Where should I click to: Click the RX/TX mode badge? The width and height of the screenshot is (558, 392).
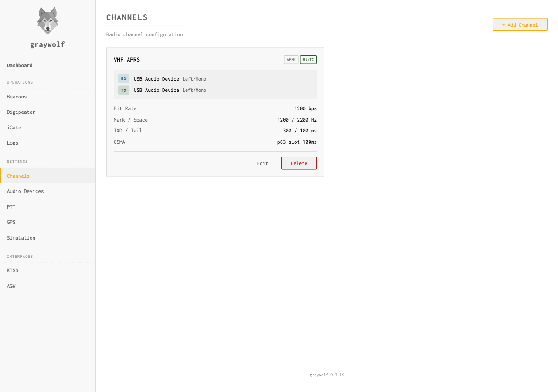click(308, 60)
